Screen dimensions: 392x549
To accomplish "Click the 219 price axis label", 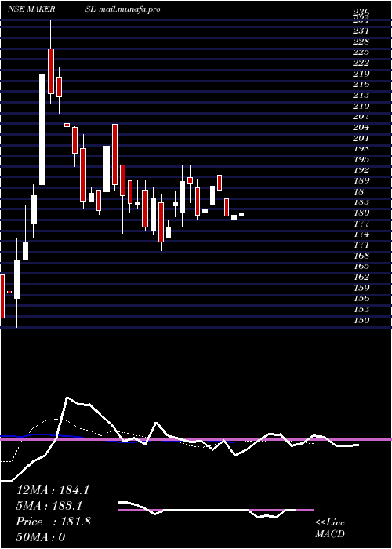I will (x=361, y=74).
